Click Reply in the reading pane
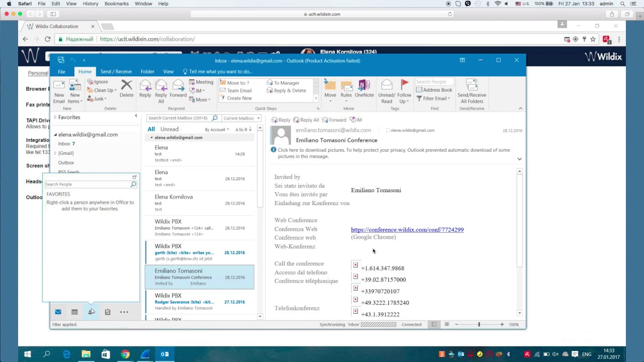The width and height of the screenshot is (644, 362). coord(281,120)
